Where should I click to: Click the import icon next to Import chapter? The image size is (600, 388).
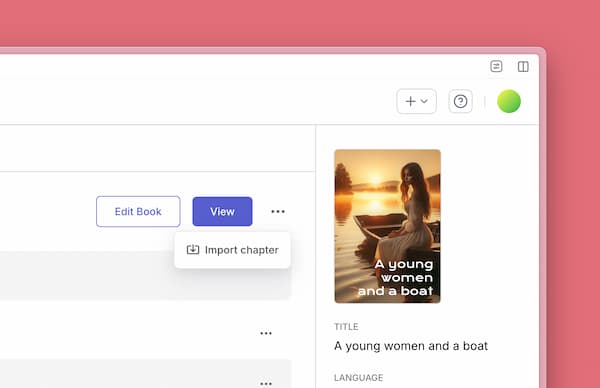pyautogui.click(x=193, y=250)
